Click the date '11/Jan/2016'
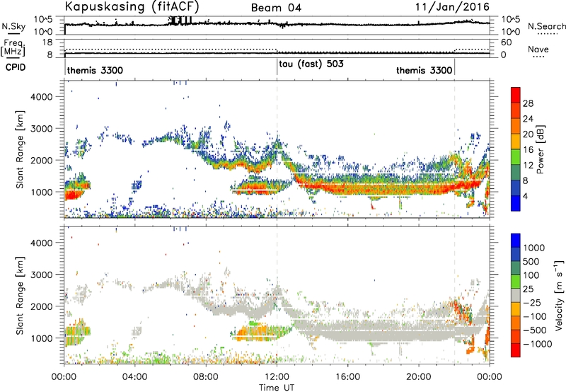The image size is (566, 392). point(452,7)
